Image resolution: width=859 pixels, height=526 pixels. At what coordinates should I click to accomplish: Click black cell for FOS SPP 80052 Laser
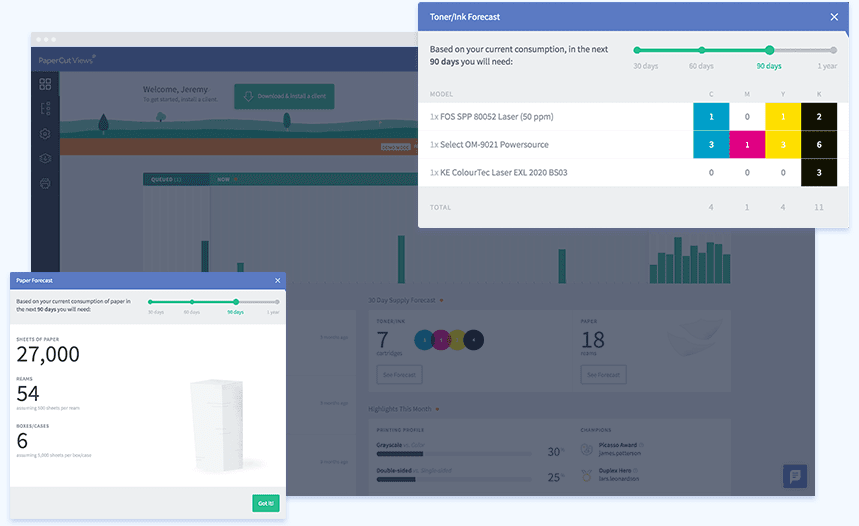(819, 117)
